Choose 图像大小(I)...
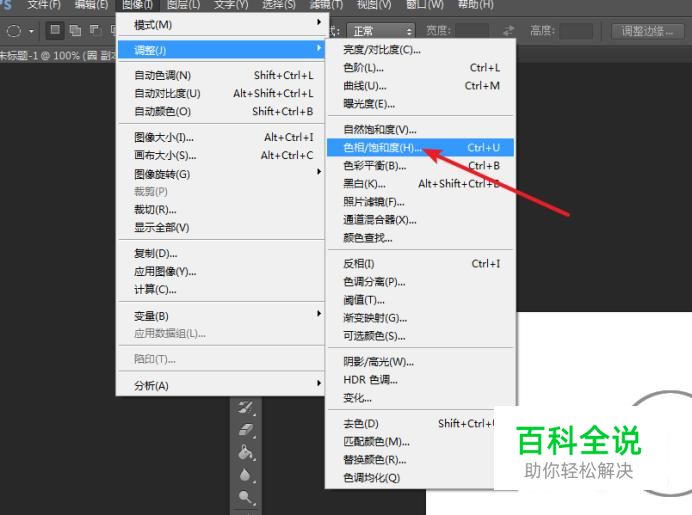Screen dimensions: 692x515 222,137
